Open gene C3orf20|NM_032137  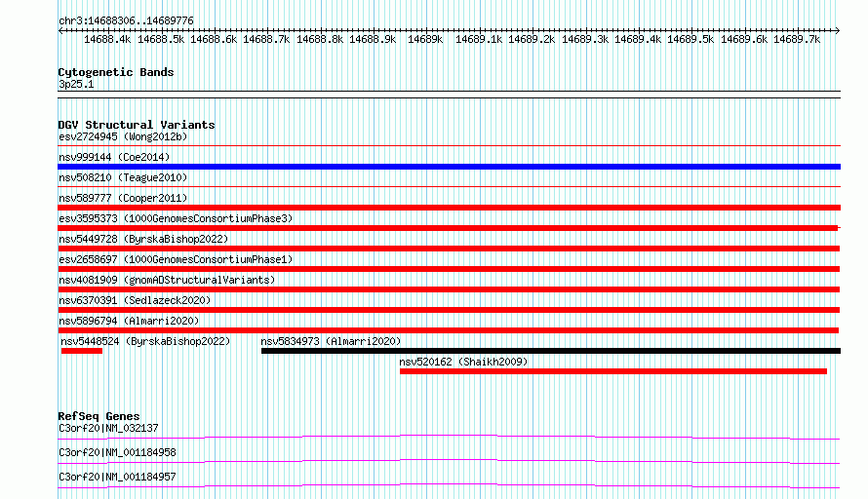click(x=108, y=428)
